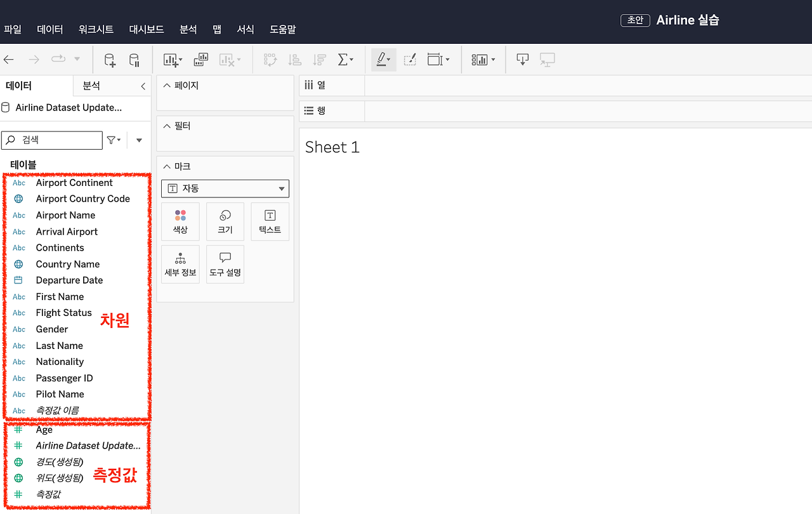Click the replay animation icon
Screen dimensions: 812x514
click(x=58, y=59)
